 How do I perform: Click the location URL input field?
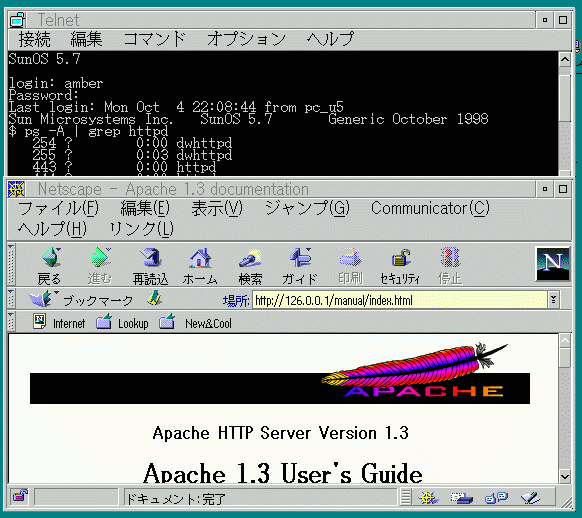(400, 300)
